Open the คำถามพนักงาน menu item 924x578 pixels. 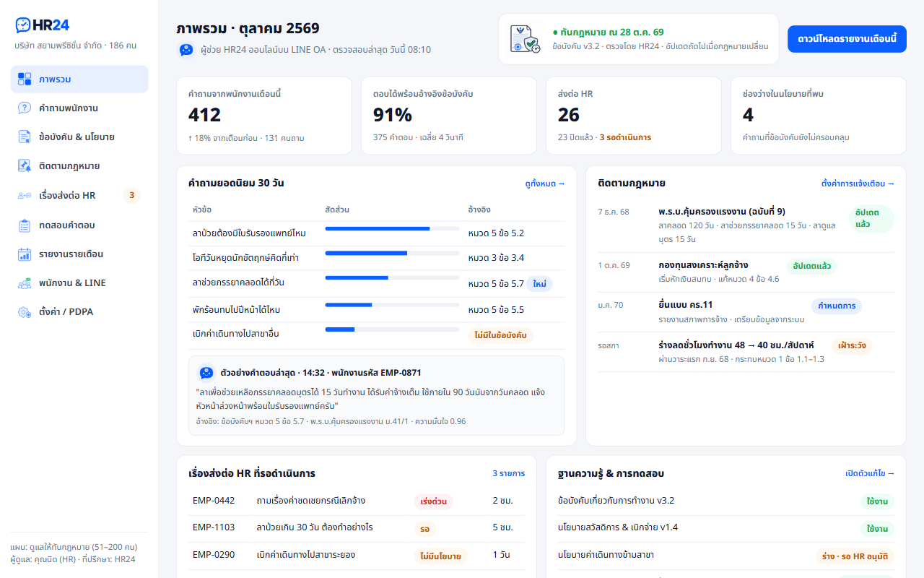coord(79,108)
